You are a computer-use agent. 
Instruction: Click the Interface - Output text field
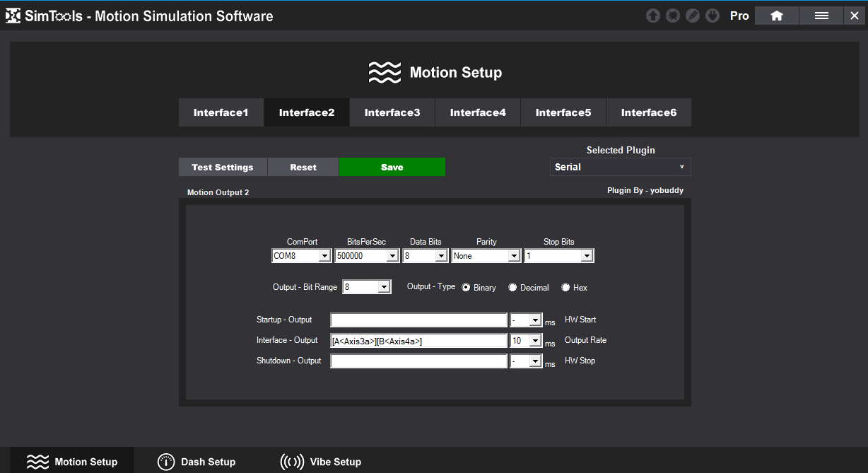419,341
